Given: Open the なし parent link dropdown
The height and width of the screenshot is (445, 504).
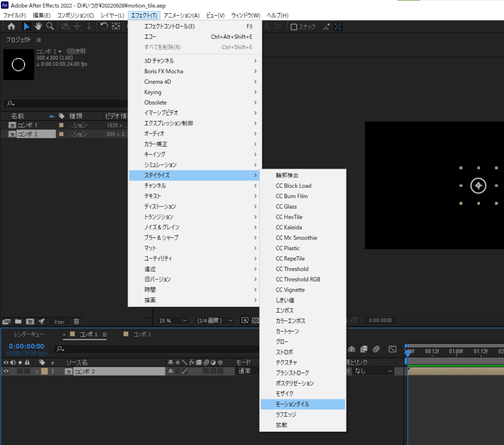Looking at the screenshot, I should click(x=373, y=371).
